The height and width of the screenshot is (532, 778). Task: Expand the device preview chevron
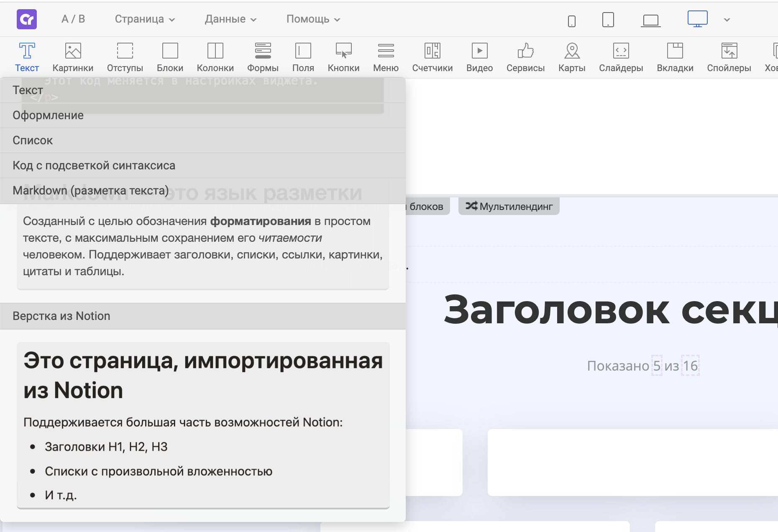click(727, 20)
